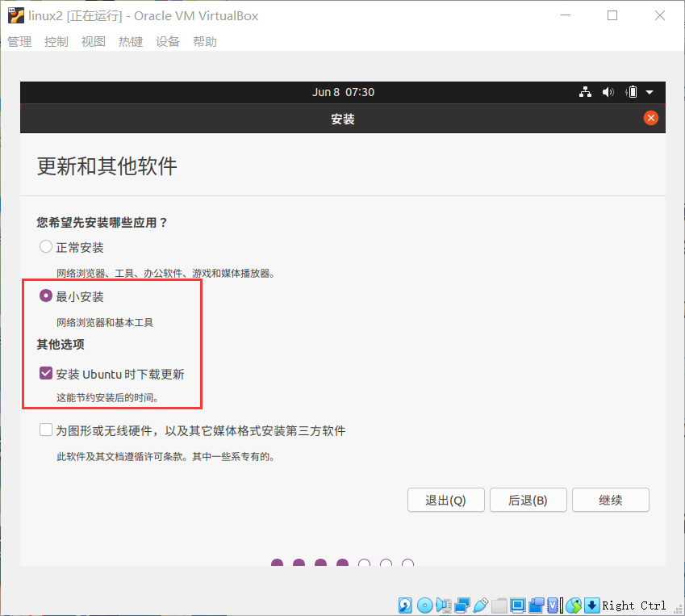Image resolution: width=685 pixels, height=616 pixels.
Task: Click the Ubuntu battery indicator icon
Action: 631,92
